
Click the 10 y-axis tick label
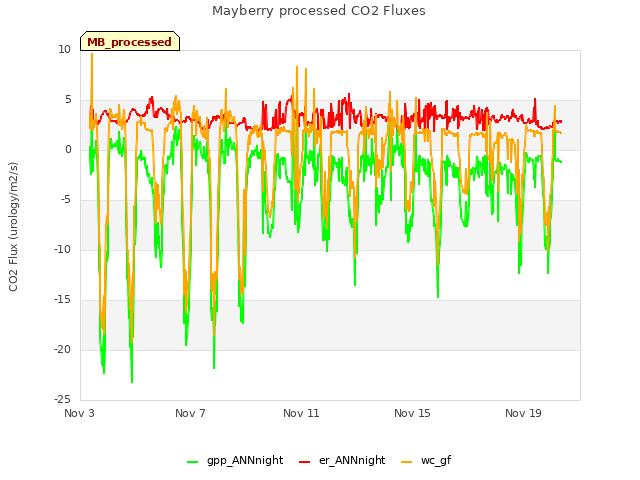click(64, 49)
